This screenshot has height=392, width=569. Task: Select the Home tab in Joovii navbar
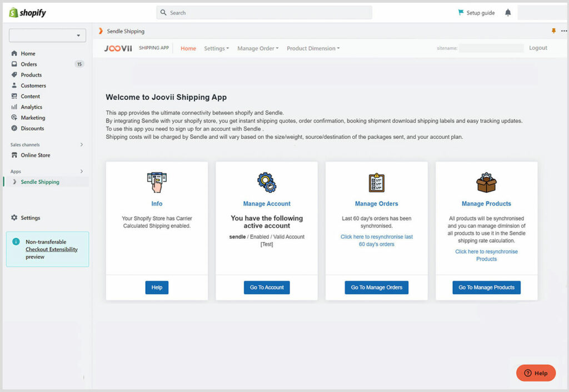click(x=188, y=48)
